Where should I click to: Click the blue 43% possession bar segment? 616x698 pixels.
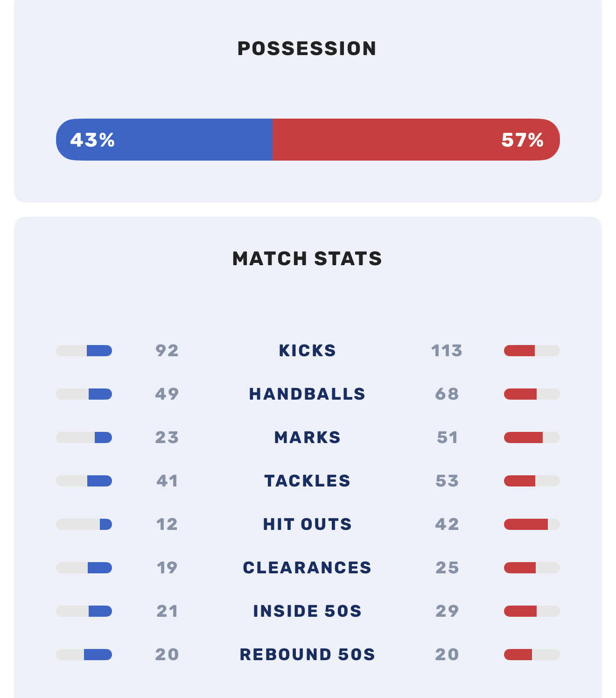pos(164,140)
